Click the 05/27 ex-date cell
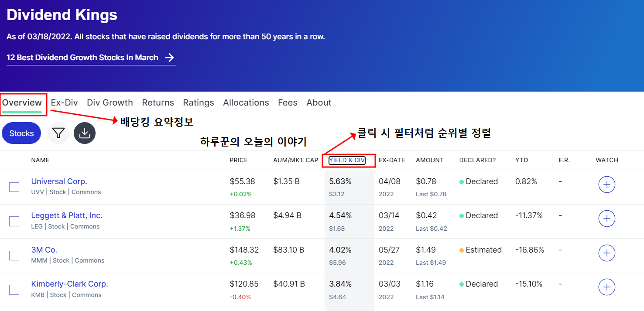Viewport: 644px width, 311px height. click(x=389, y=250)
